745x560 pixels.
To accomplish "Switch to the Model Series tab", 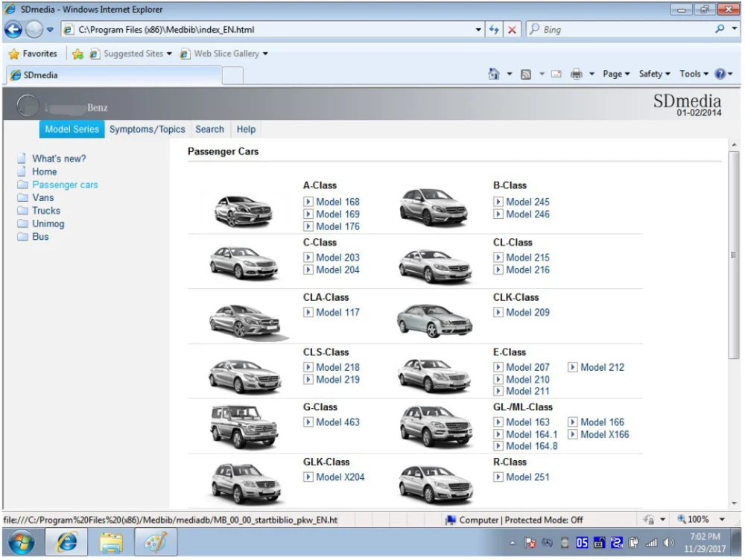I will (72, 129).
